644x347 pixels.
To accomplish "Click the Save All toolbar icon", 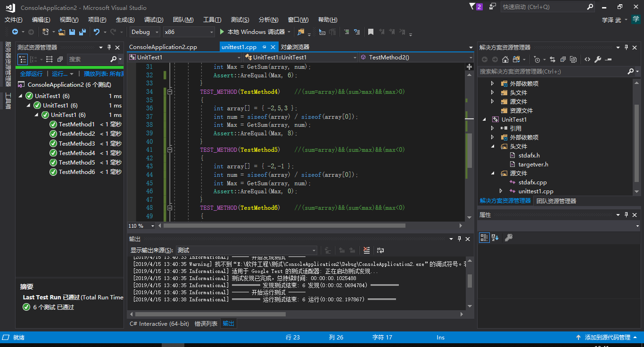I will (x=83, y=32).
